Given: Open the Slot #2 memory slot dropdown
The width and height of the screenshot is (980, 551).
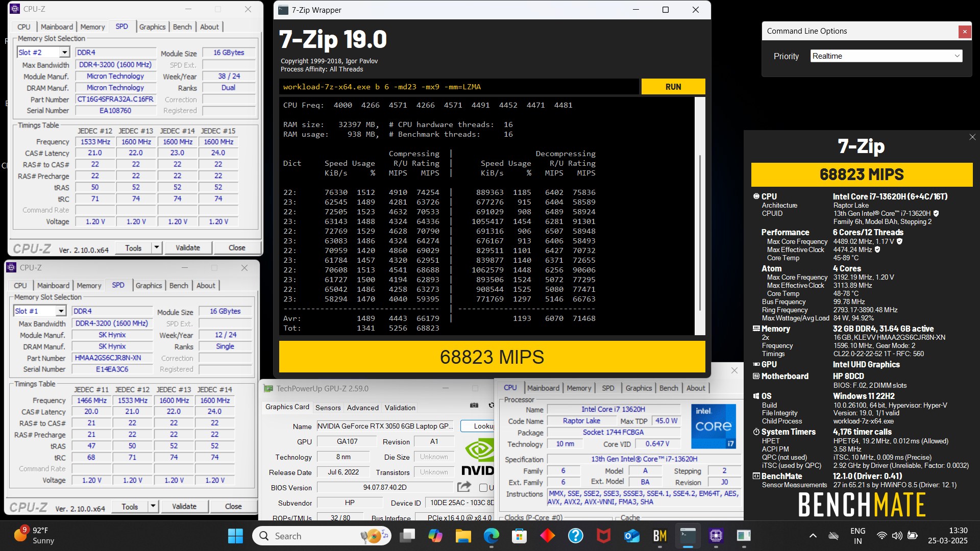Looking at the screenshot, I should point(64,52).
